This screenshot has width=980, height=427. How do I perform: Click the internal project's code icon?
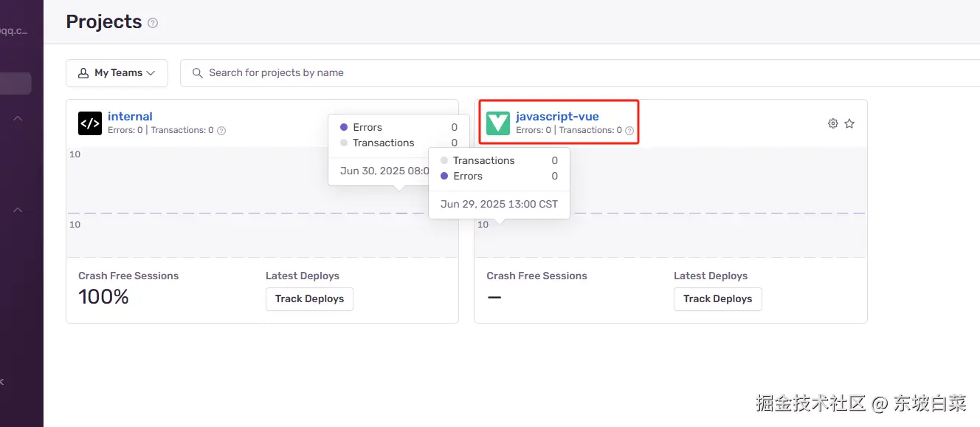[90, 123]
